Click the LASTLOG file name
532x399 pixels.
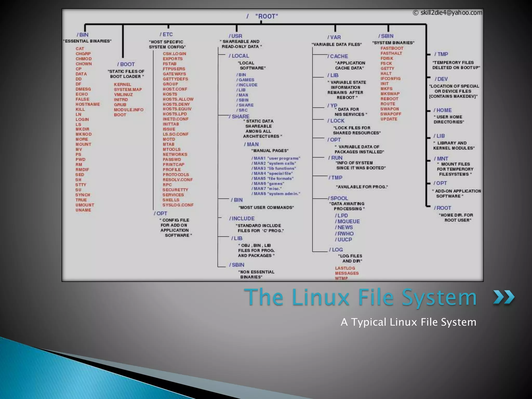345,268
